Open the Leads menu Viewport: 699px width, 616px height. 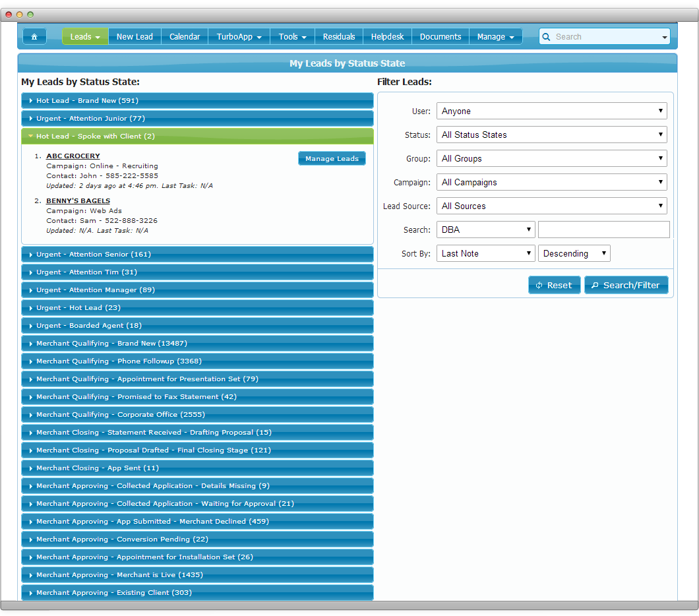pos(85,36)
